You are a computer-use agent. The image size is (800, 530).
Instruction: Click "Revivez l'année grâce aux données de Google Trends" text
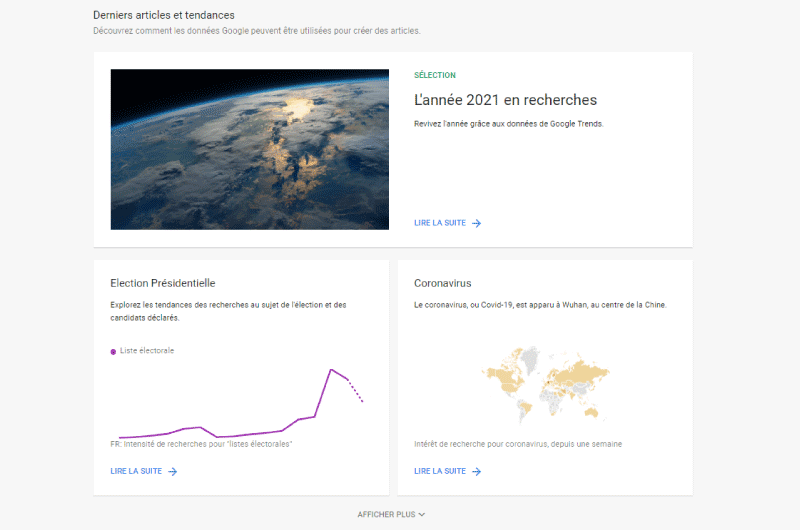point(508,124)
